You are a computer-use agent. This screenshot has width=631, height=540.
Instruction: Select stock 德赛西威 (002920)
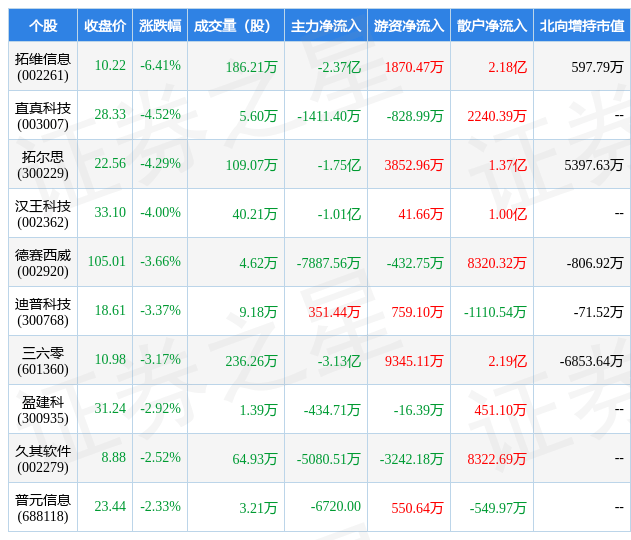click(43, 263)
